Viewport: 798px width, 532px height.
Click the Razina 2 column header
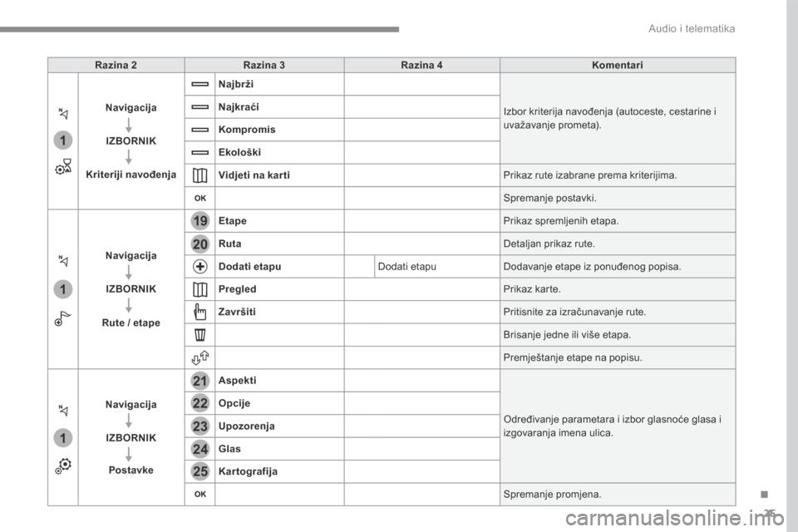(x=116, y=65)
